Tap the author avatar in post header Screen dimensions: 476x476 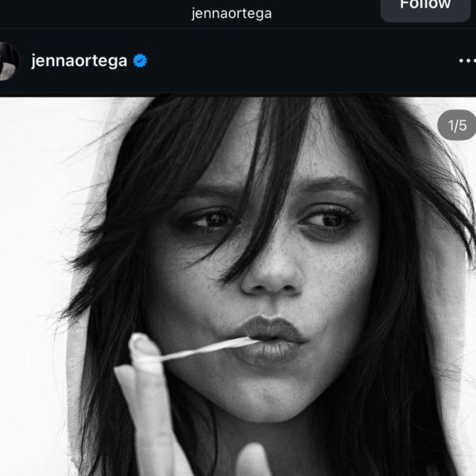coord(9,61)
